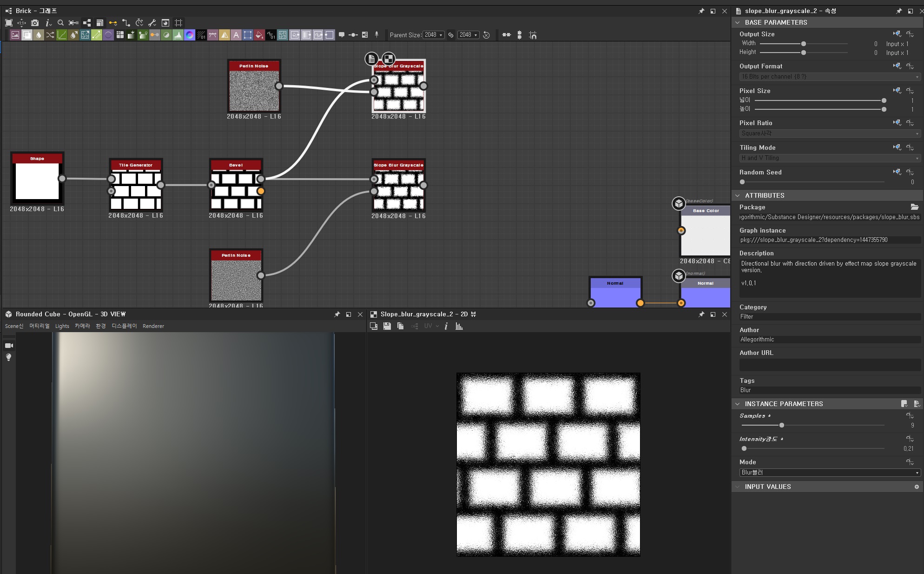This screenshot has width=924, height=574.
Task: Open the Mode dropdown set to Blur
Action: (830, 473)
